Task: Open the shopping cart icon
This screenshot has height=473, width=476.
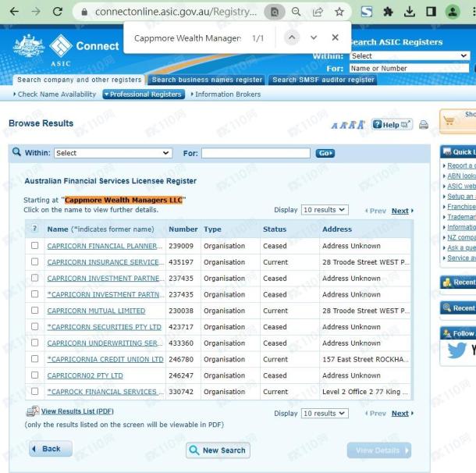Action: (x=449, y=120)
